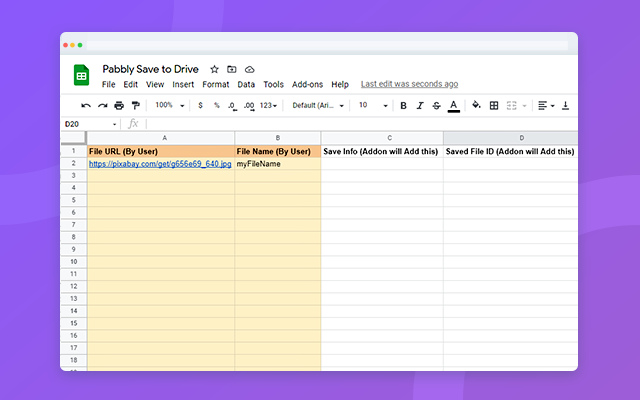The image size is (640, 400).
Task: Open the horizontal align dropdown
Action: point(546,106)
